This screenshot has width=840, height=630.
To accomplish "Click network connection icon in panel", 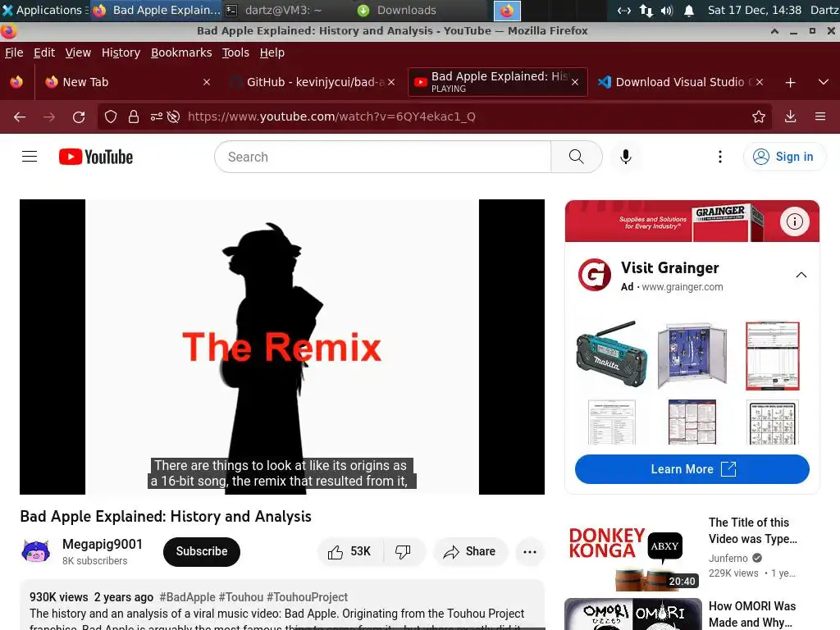I will [x=646, y=10].
